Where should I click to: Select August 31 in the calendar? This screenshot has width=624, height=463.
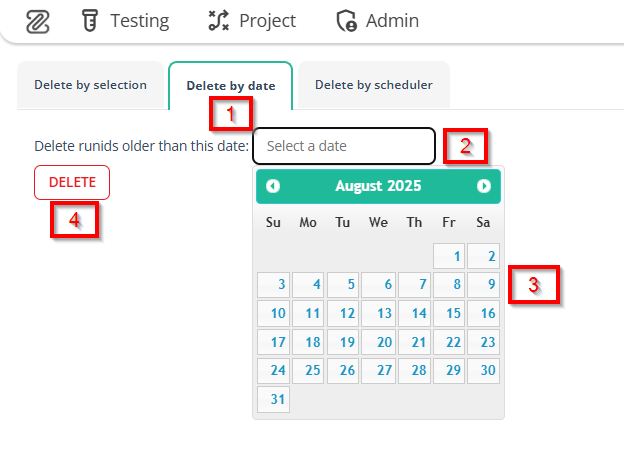pyautogui.click(x=274, y=400)
